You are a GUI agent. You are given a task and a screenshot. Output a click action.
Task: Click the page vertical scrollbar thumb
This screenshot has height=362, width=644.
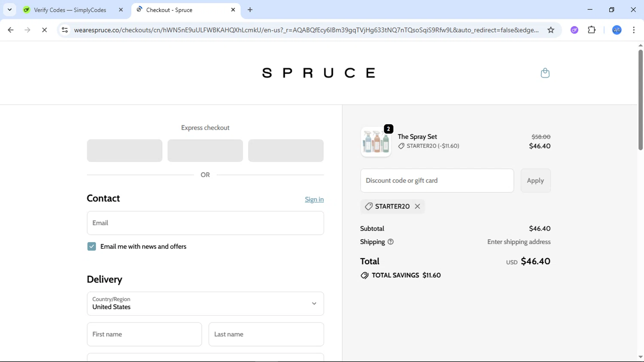[x=640, y=100]
